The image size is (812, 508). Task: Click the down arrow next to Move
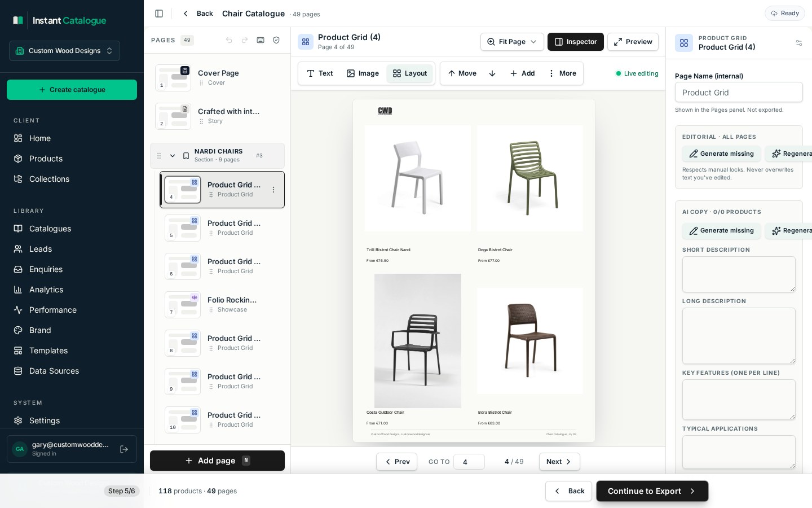click(x=492, y=73)
